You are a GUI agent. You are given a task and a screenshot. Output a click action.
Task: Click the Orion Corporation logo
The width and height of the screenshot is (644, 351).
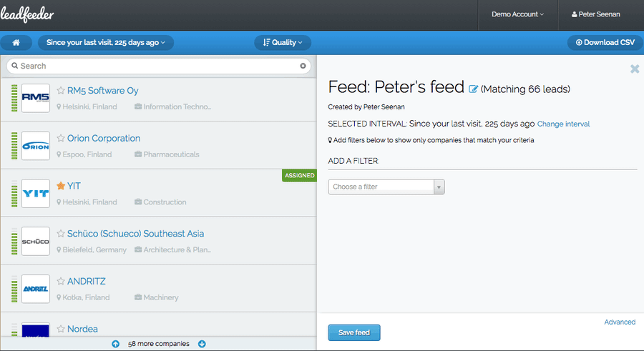click(36, 146)
